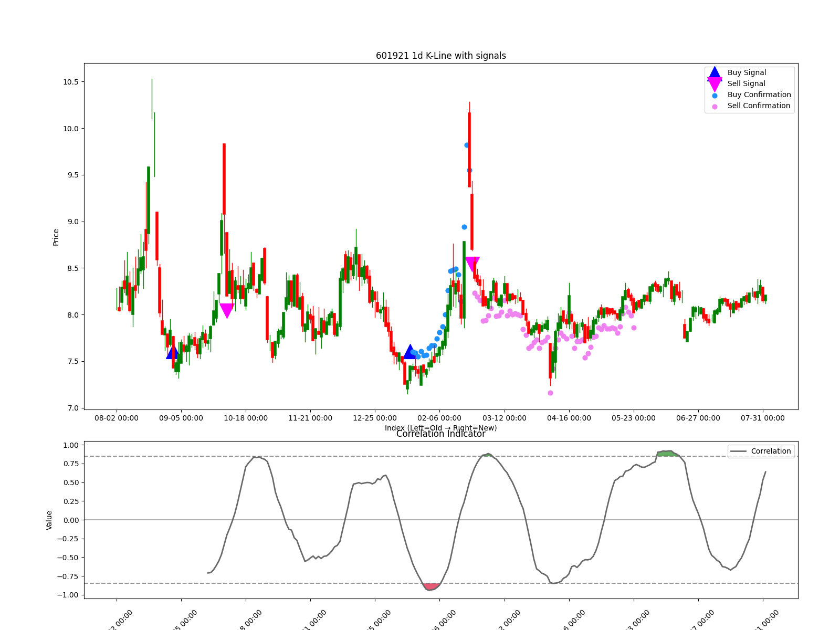This screenshot has height=630, width=840.
Task: Click the '12-25 00:00' date tick
Action: coord(375,418)
